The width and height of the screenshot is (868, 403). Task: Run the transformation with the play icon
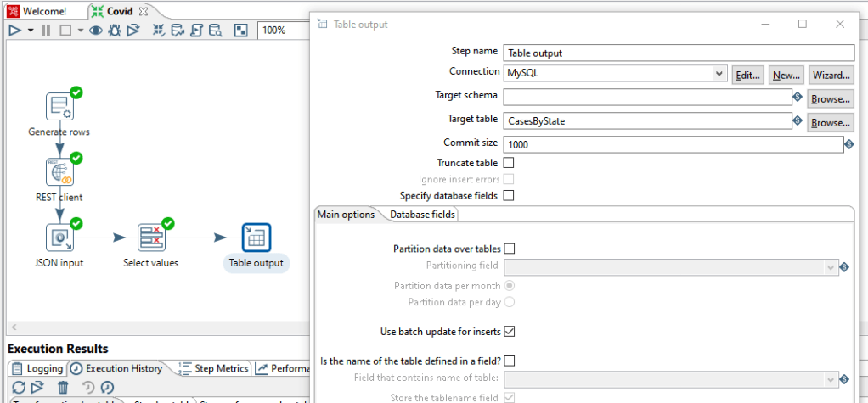14,31
